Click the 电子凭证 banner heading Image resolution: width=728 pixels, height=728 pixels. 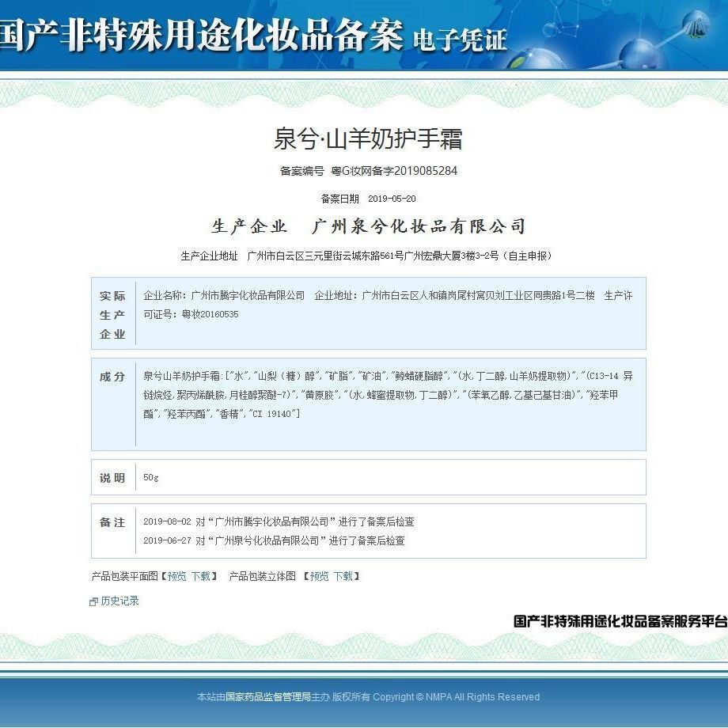(460, 40)
